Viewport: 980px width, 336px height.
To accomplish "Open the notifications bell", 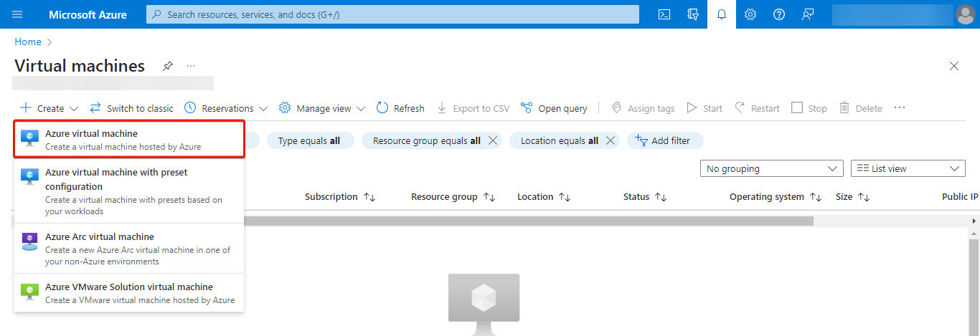I will coord(722,14).
